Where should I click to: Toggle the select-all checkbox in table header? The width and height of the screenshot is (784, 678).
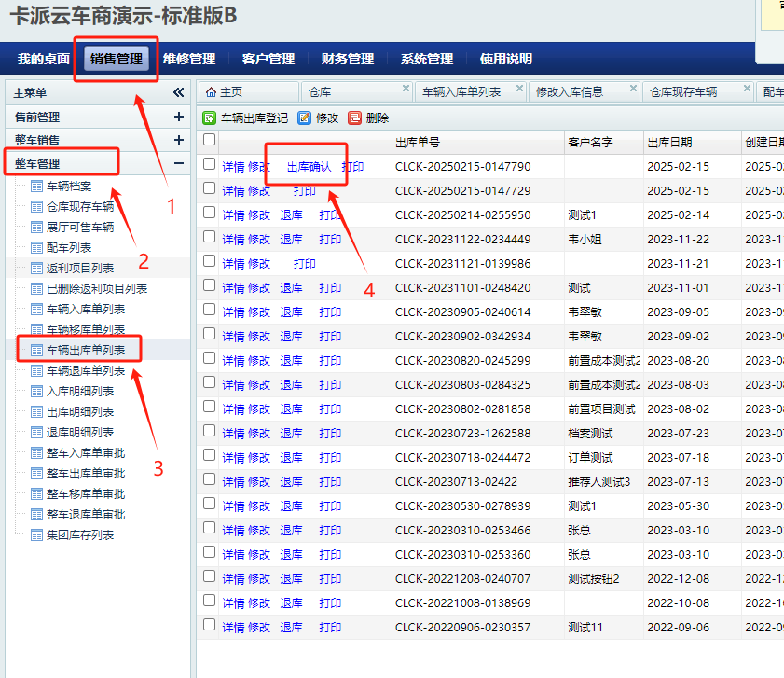(x=210, y=140)
